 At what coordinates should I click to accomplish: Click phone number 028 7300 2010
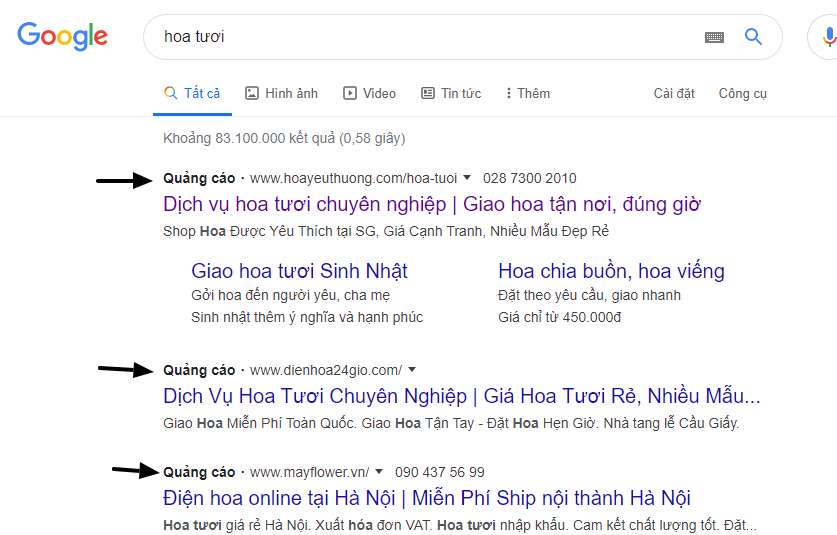click(x=530, y=178)
